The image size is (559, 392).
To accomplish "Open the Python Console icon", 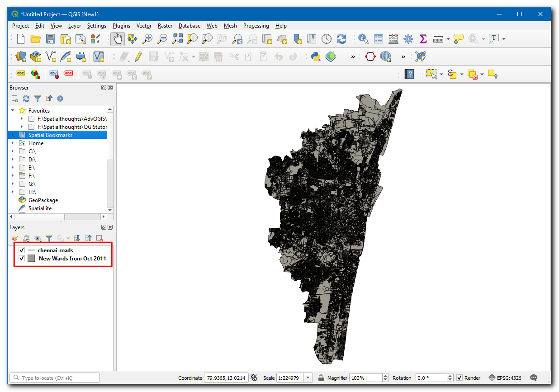I will 316,57.
